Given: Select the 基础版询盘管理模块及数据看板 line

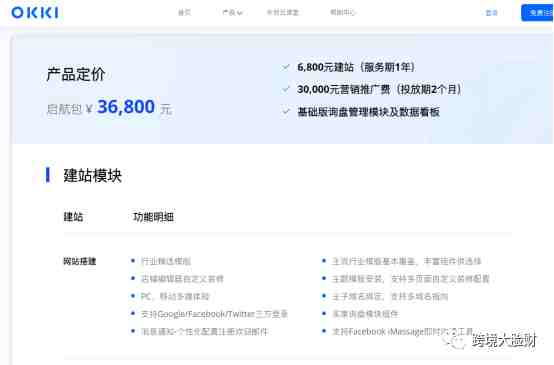Looking at the screenshot, I should click(369, 112).
